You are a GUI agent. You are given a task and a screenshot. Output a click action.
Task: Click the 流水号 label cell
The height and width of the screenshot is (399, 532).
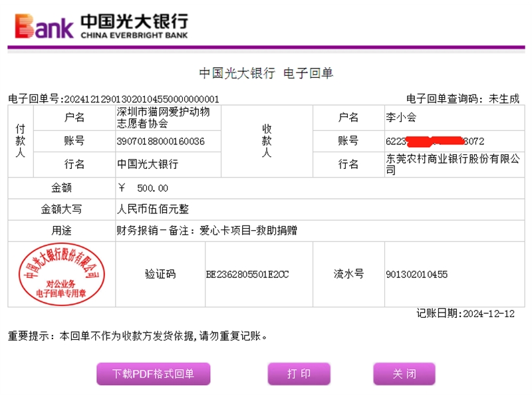pos(348,274)
